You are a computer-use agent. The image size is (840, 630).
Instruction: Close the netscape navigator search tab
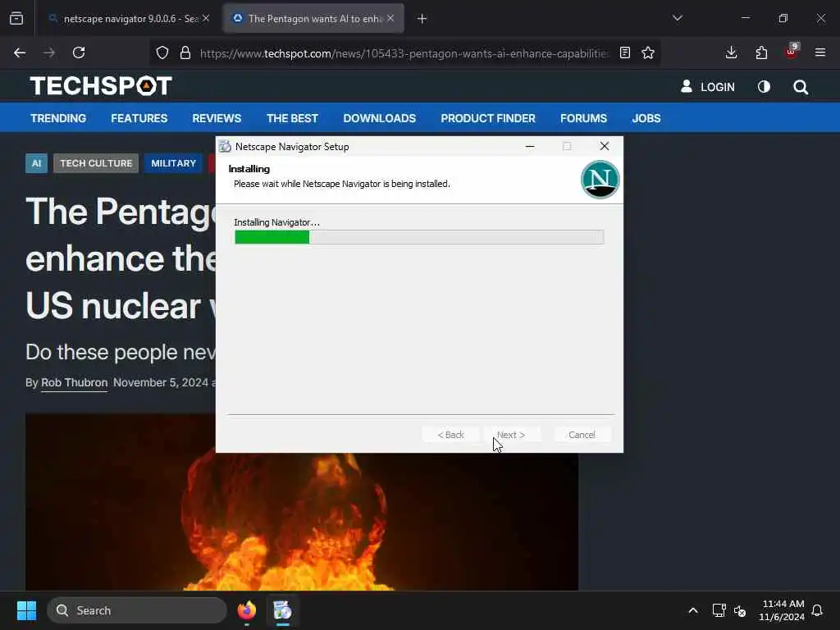coord(206,18)
